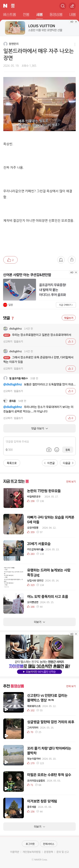Open the search magnifier icon in header
Image resolution: width=79 pixels, height=868 pixels.
63,6
